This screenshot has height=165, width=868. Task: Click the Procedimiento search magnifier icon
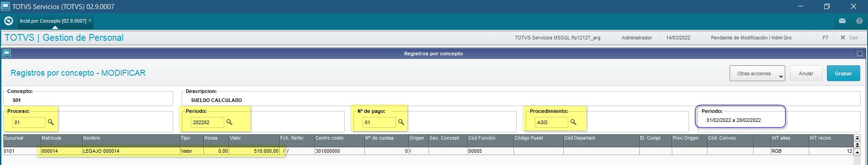(573, 122)
